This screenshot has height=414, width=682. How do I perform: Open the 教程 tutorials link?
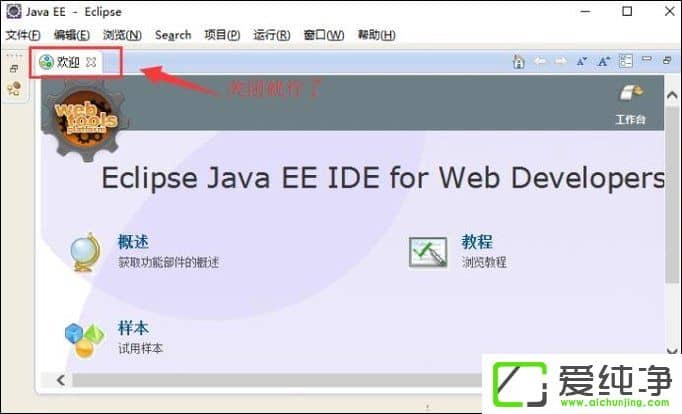click(x=477, y=242)
